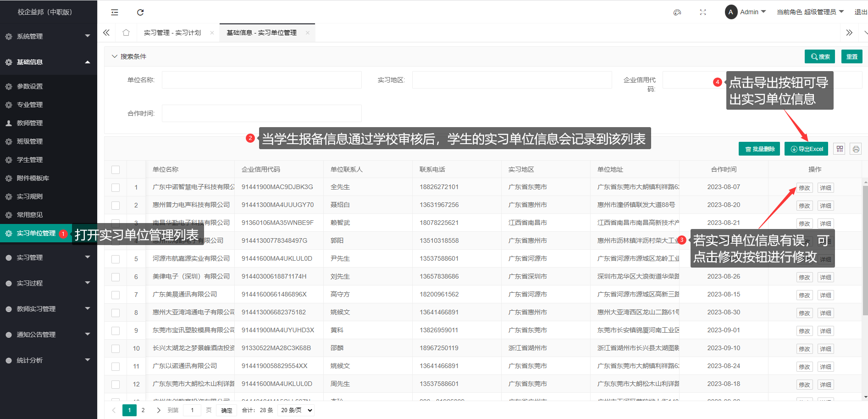Toggle fullscreen mode icon
The image size is (868, 419).
click(x=702, y=12)
